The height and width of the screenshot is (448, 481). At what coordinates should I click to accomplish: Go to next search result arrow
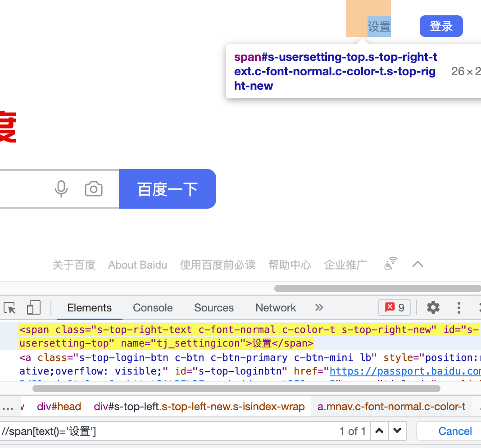tap(397, 431)
